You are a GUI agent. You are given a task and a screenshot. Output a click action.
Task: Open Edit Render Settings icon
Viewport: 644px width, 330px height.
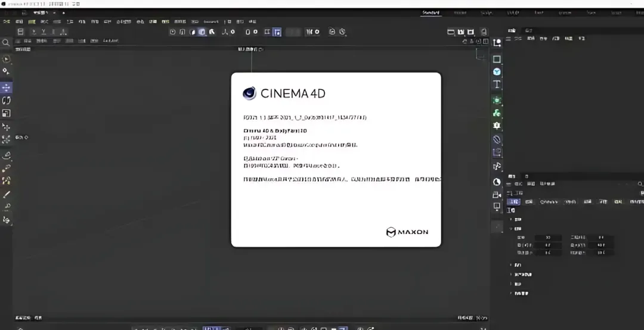pos(470,32)
